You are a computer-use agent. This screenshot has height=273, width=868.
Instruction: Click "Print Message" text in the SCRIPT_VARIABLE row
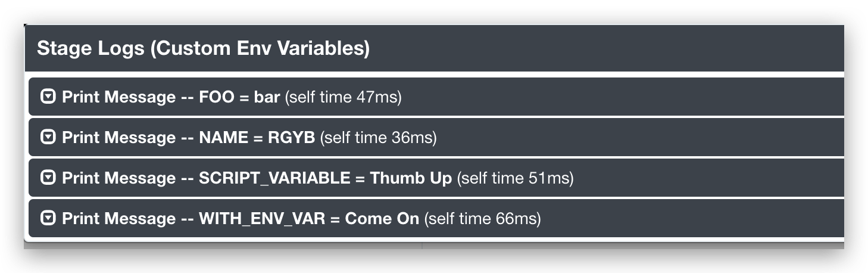pyautogui.click(x=118, y=178)
